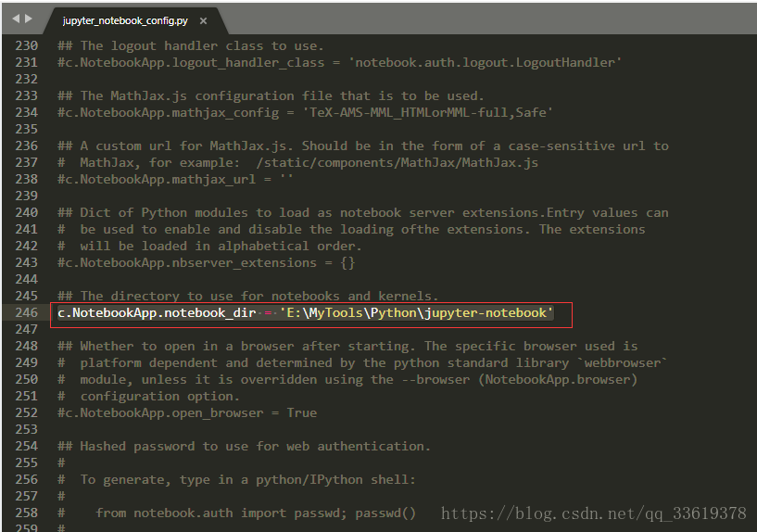Click the MathJax example path line 237
The height and width of the screenshot is (532, 757).
(297, 163)
